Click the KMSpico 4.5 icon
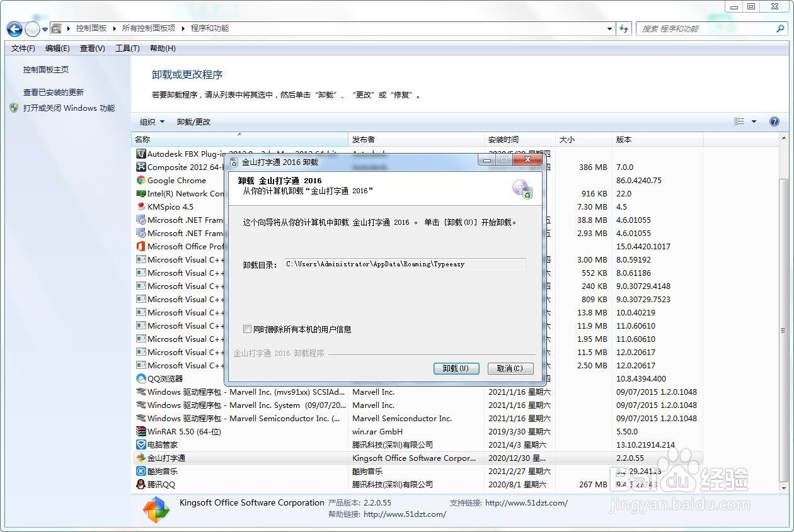The height and width of the screenshot is (532, 794). click(141, 207)
